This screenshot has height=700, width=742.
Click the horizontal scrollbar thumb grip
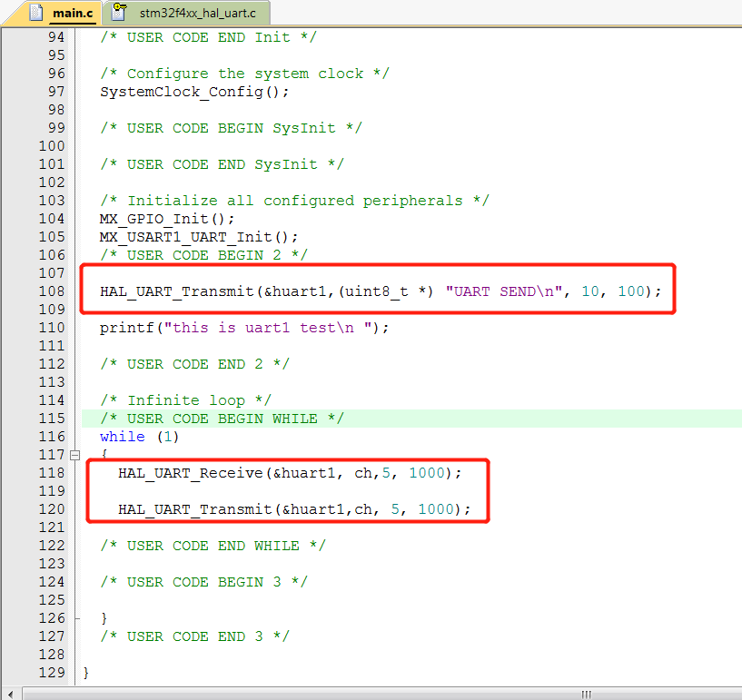point(586,695)
